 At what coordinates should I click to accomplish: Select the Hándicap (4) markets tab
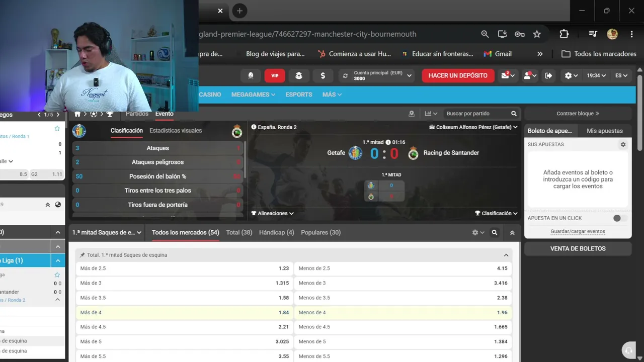click(x=277, y=233)
